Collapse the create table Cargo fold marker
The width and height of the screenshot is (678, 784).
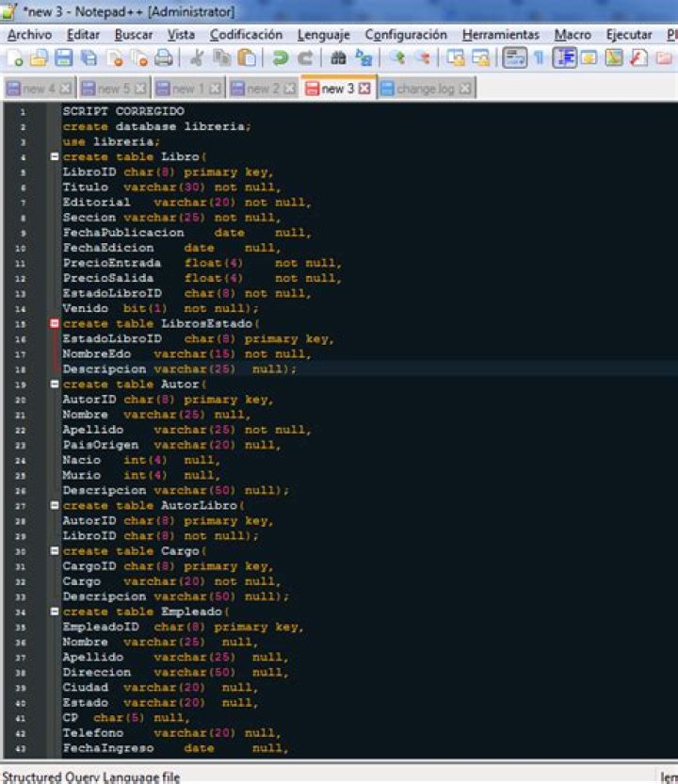tap(55, 551)
